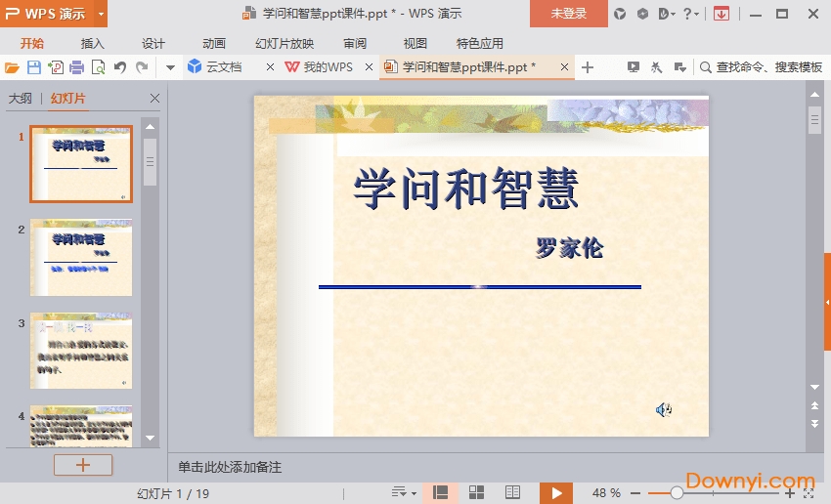This screenshot has width=831, height=504.
Task: Switch to the 大纲 outline pane
Action: click(21, 99)
